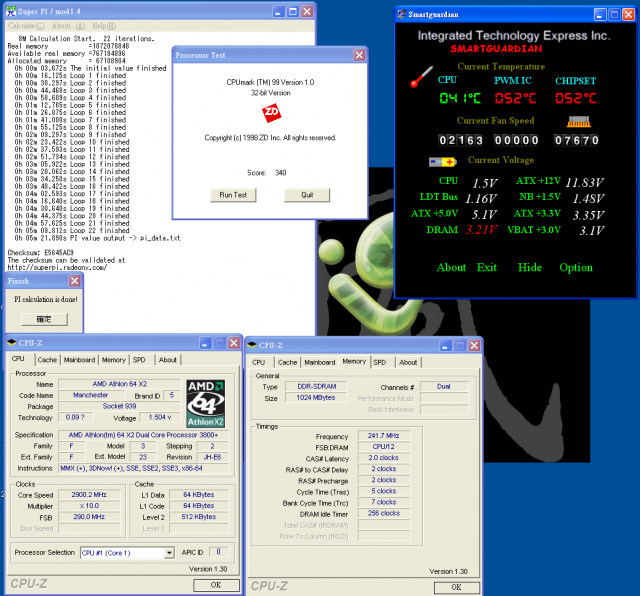Click Exit in Smartguardian

click(x=487, y=267)
